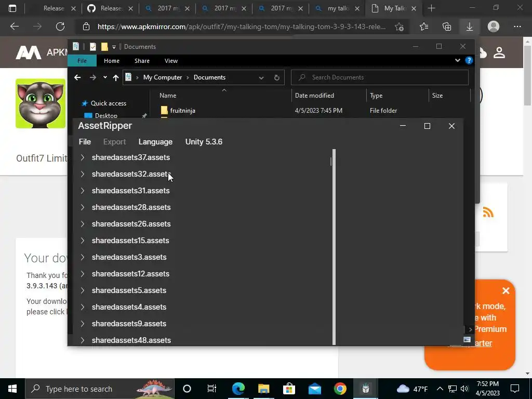Expand sharedassets5.assets tree node

click(83, 290)
